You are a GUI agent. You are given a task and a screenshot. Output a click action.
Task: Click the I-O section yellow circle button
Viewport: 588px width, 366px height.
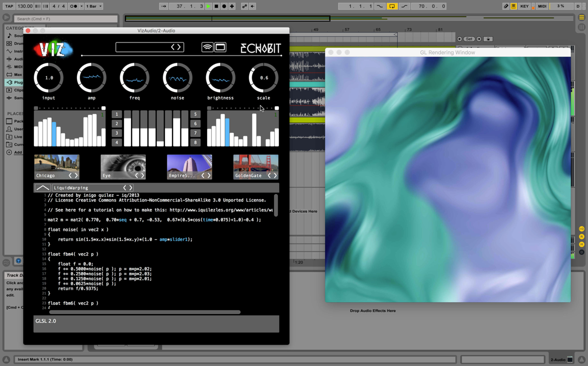[582, 229]
